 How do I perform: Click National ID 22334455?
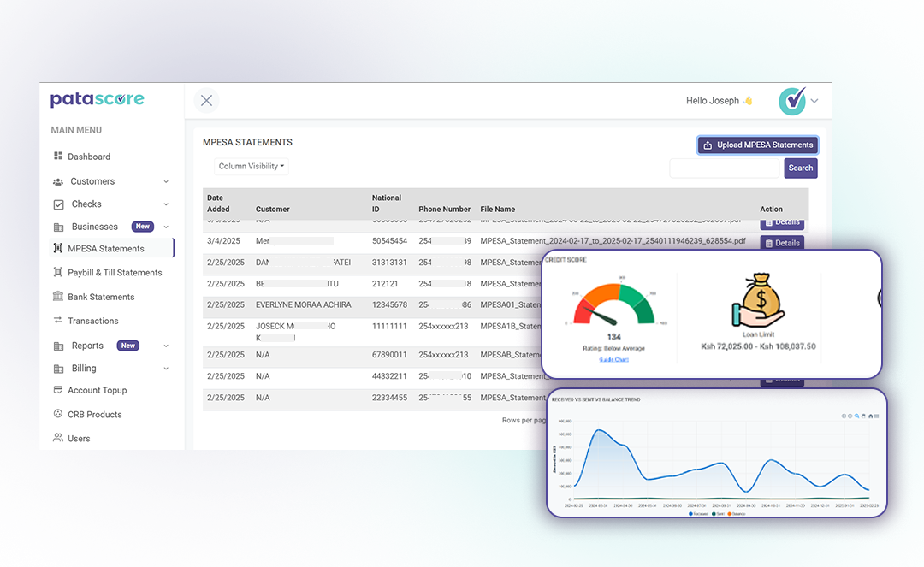[x=389, y=398]
